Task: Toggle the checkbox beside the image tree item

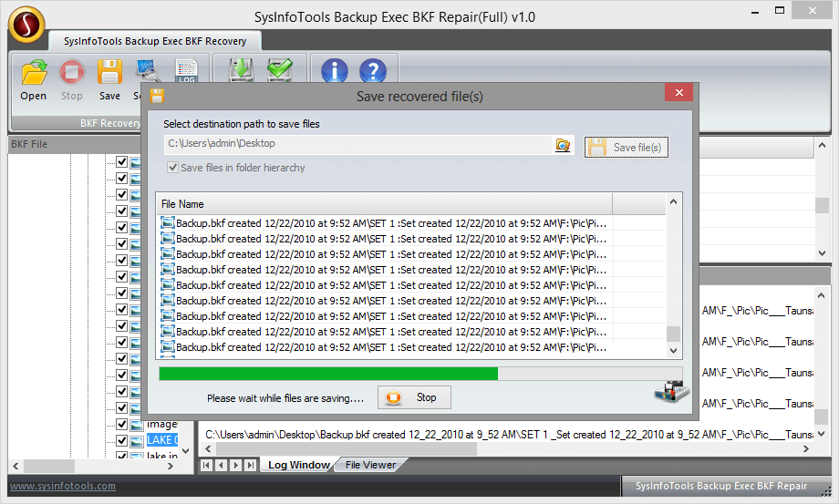Action: 122,424
